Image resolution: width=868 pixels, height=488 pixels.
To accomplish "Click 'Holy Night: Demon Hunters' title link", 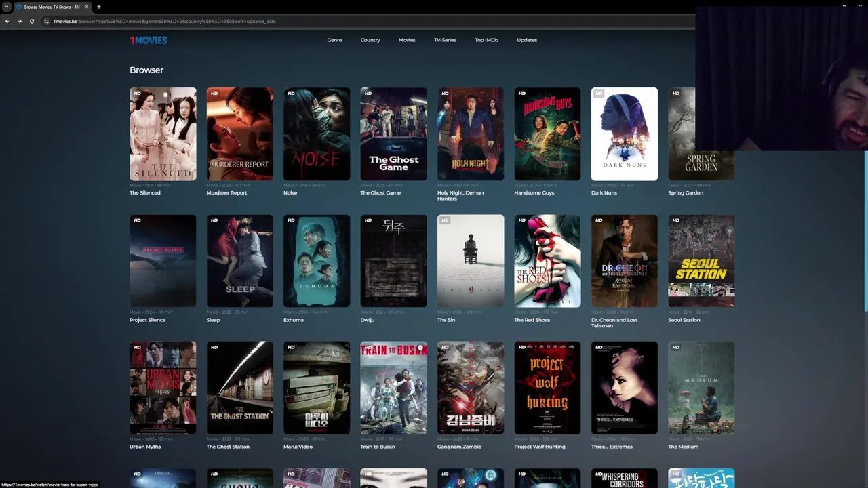I will (x=460, y=196).
